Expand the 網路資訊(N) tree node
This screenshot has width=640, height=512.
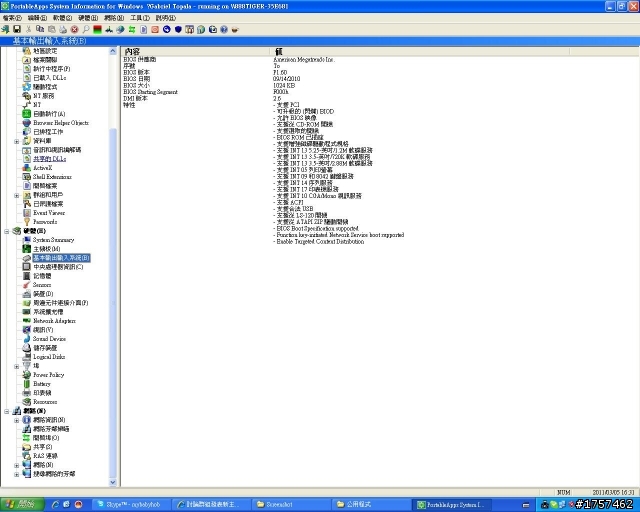pos(16,420)
